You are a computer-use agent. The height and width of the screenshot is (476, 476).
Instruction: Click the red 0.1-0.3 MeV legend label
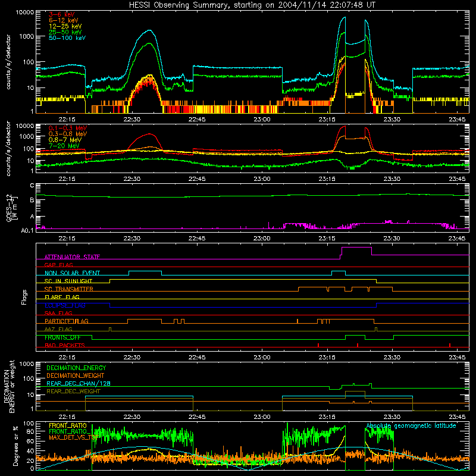(68, 128)
